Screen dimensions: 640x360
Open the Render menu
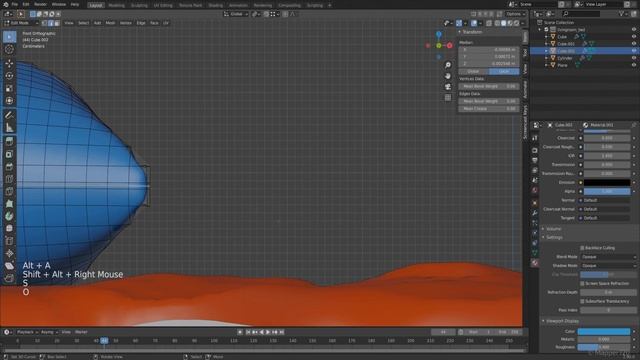pos(40,4)
